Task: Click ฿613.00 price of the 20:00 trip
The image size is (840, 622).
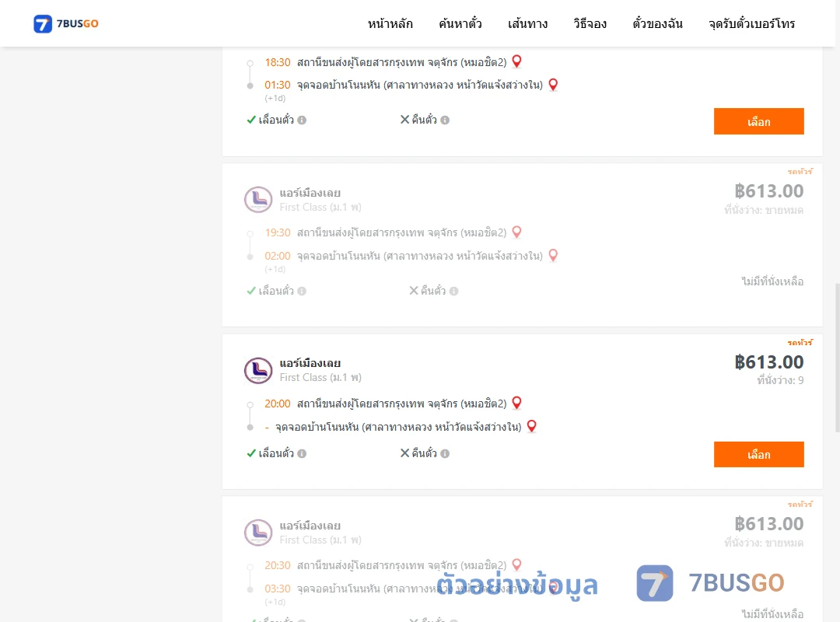Action: click(x=768, y=362)
